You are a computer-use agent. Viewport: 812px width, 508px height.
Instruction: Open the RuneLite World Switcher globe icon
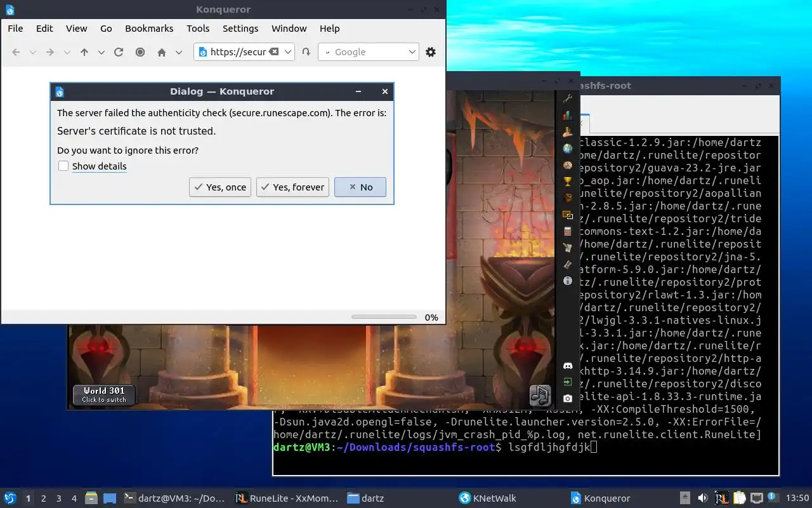click(x=568, y=149)
